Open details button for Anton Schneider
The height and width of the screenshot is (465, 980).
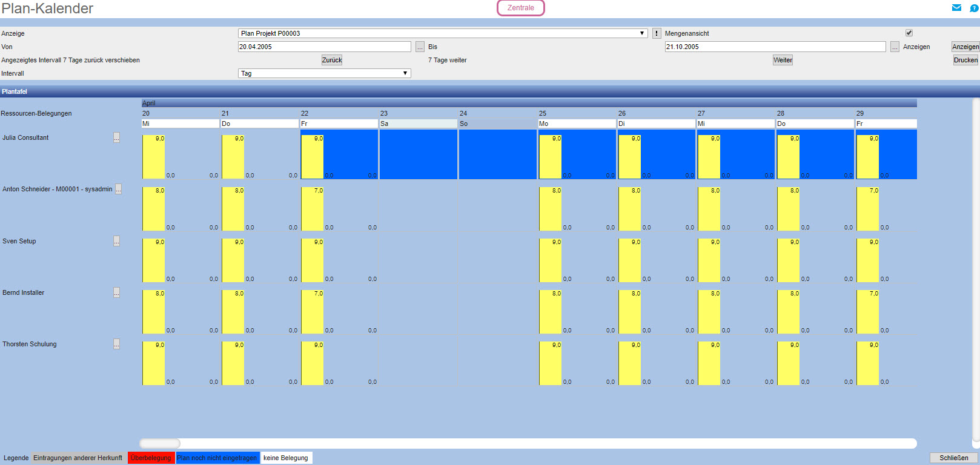119,189
